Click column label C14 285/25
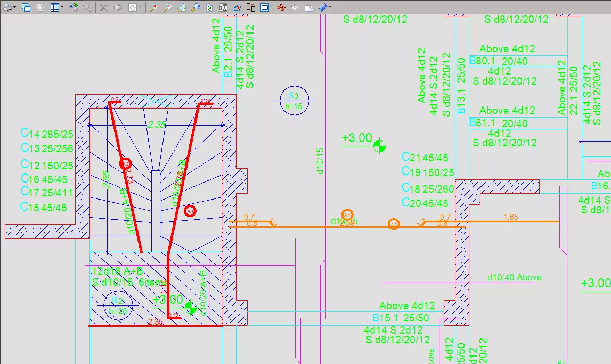The height and width of the screenshot is (364, 611). (47, 134)
